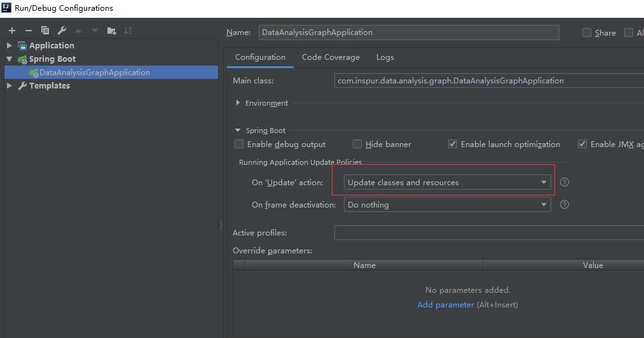Select the Spring Boot node label
Viewport: 644px width, 338px height.
52,59
